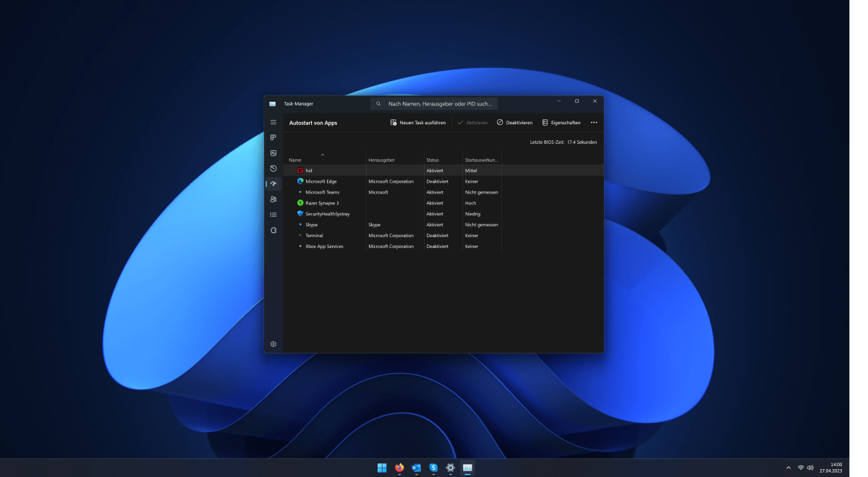The height and width of the screenshot is (477, 868).
Task: Click the Task-Manager taskbar icon
Action: [x=468, y=468]
